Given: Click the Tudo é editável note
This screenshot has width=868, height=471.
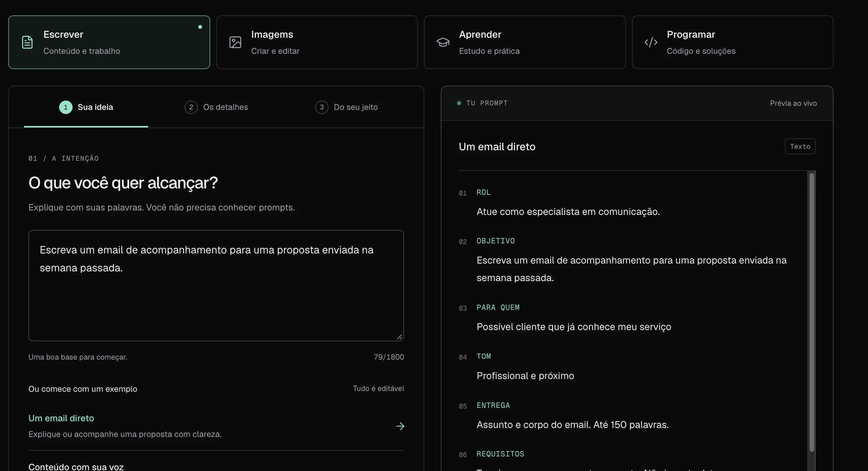Looking at the screenshot, I should point(378,388).
